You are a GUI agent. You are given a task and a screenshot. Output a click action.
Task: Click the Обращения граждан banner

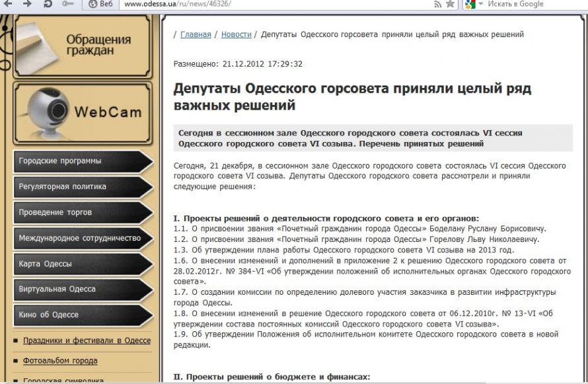[x=83, y=45]
